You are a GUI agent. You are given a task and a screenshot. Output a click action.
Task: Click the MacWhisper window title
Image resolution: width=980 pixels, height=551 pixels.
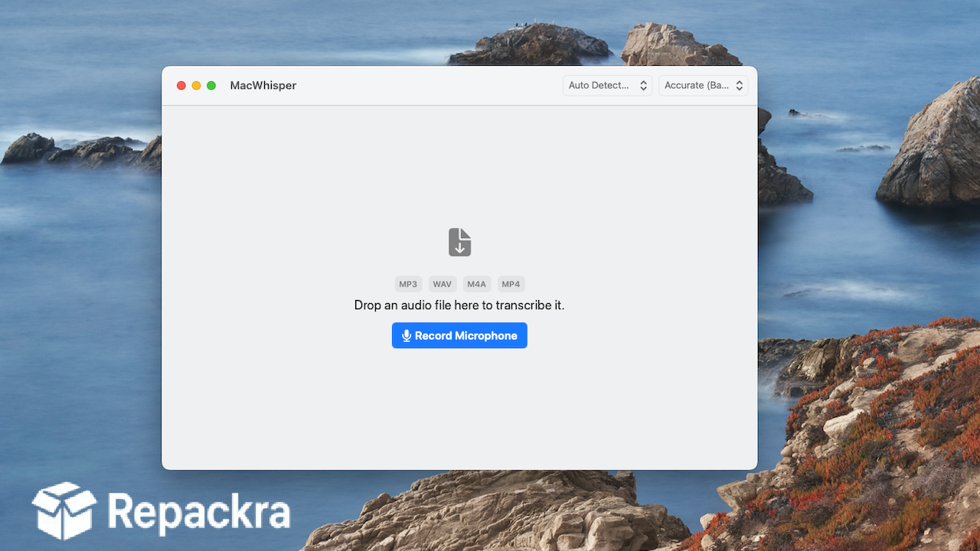[263, 86]
